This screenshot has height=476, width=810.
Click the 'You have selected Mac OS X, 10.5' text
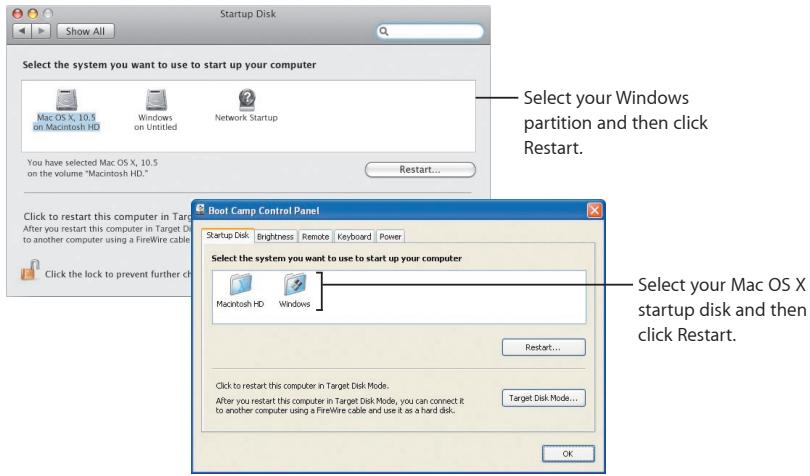coord(92,162)
